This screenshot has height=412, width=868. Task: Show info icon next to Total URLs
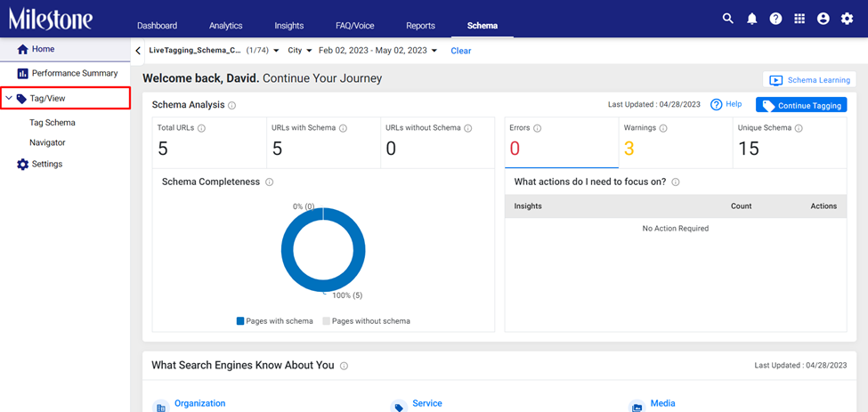click(x=201, y=128)
